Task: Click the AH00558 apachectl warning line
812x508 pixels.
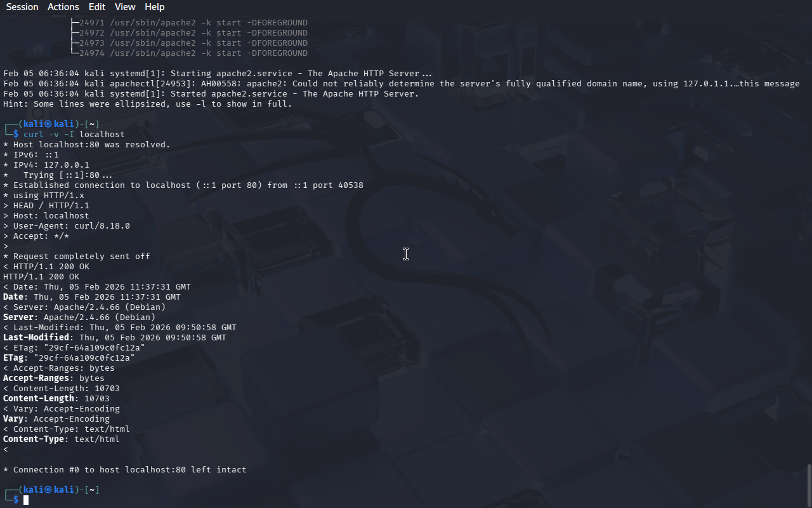Action: click(402, 84)
